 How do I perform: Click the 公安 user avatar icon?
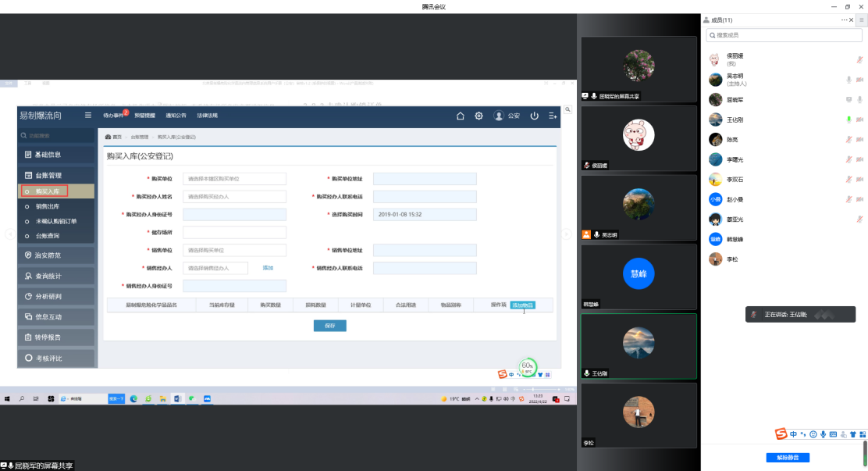[x=499, y=116]
